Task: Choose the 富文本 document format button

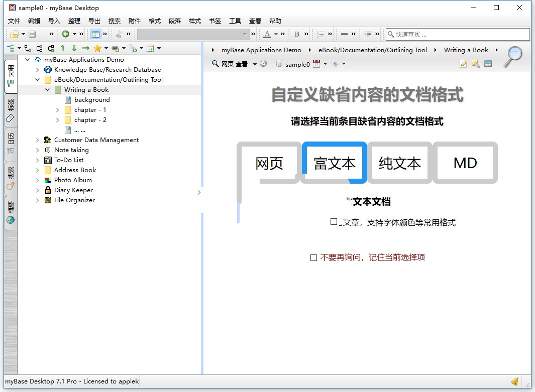Action: click(335, 163)
